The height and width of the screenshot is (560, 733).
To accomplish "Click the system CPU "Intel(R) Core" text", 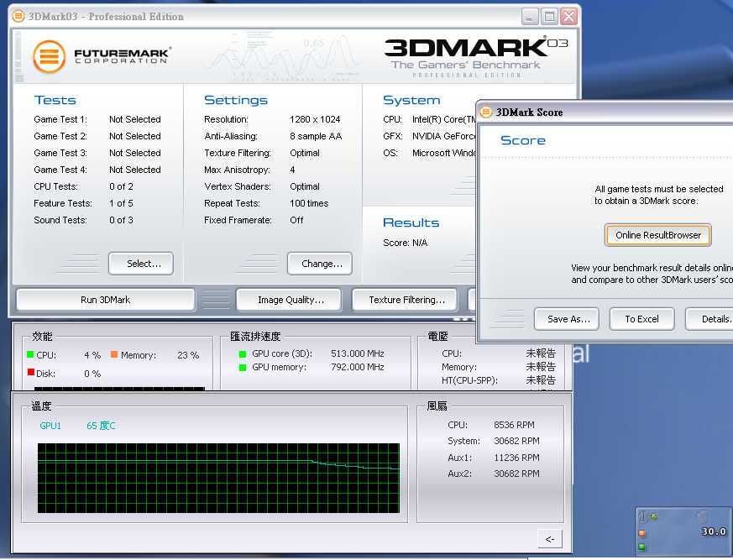I will [443, 119].
